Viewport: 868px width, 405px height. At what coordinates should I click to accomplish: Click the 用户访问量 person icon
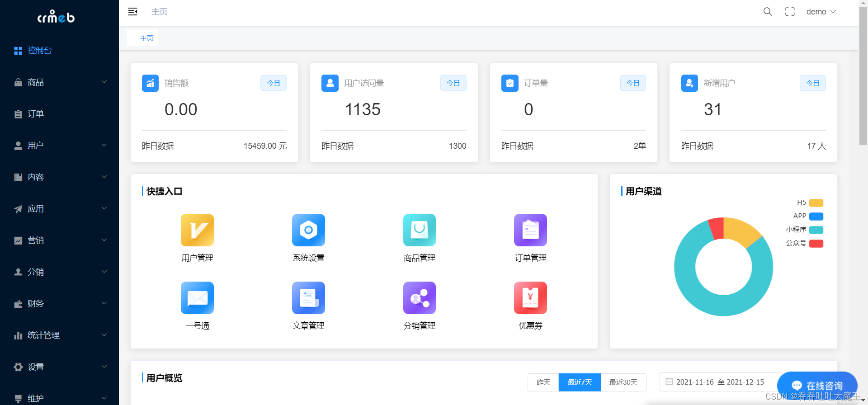(330, 83)
